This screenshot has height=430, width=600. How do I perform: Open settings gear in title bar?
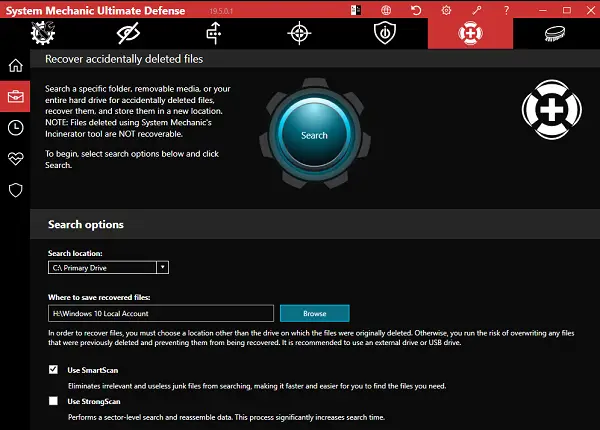pos(446,10)
